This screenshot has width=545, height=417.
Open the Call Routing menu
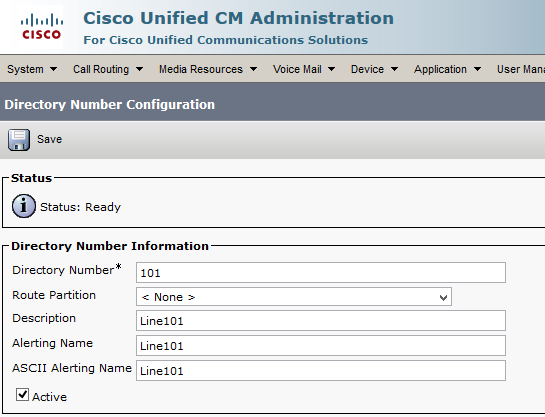108,69
